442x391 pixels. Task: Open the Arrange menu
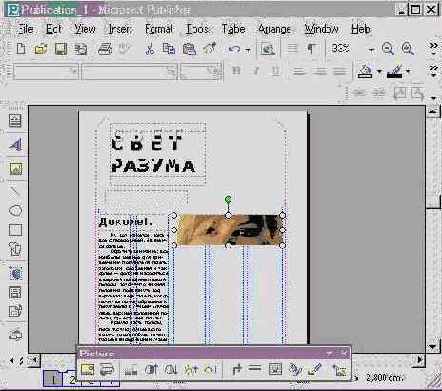pyautogui.click(x=274, y=29)
